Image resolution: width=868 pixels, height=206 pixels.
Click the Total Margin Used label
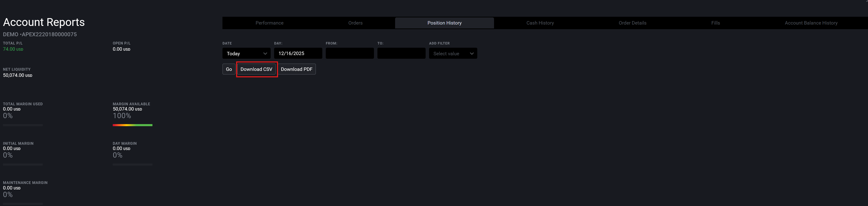pyautogui.click(x=23, y=104)
